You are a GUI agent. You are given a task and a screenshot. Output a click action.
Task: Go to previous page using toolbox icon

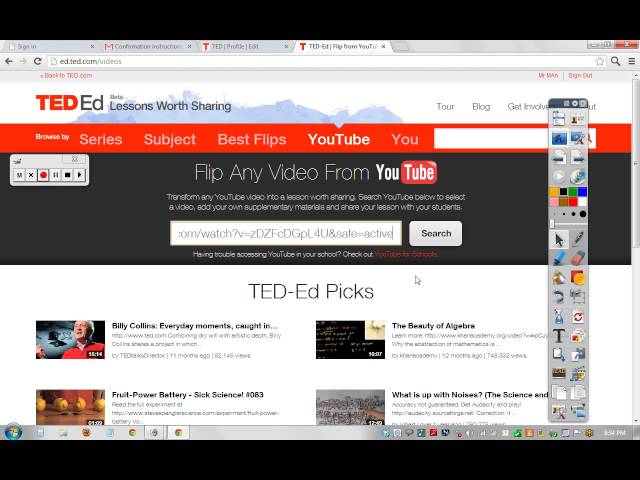(x=558, y=157)
